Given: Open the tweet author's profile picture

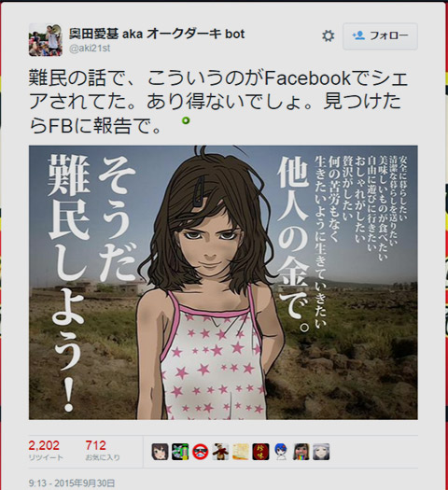Looking at the screenshot, I should click(x=46, y=40).
